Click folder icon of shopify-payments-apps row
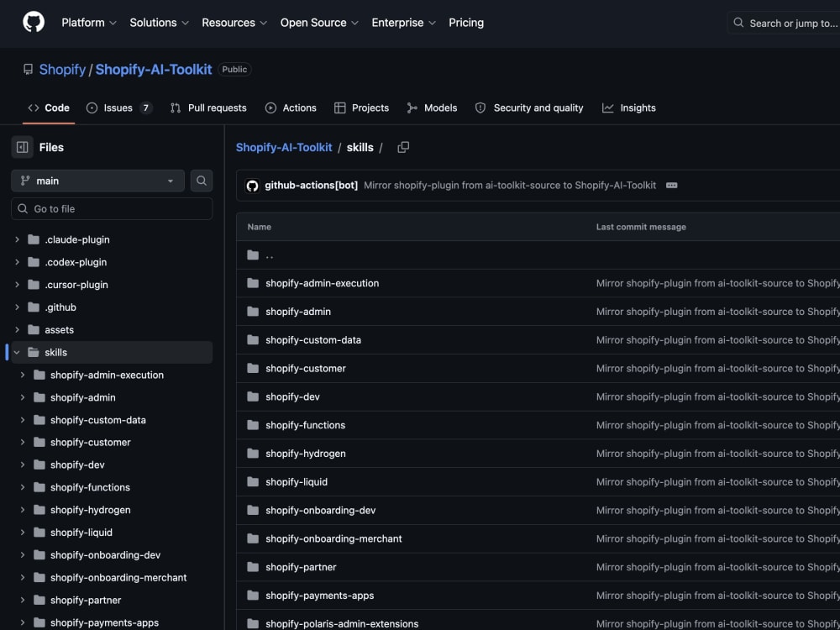Viewport: 840px width, 630px height. 253,596
